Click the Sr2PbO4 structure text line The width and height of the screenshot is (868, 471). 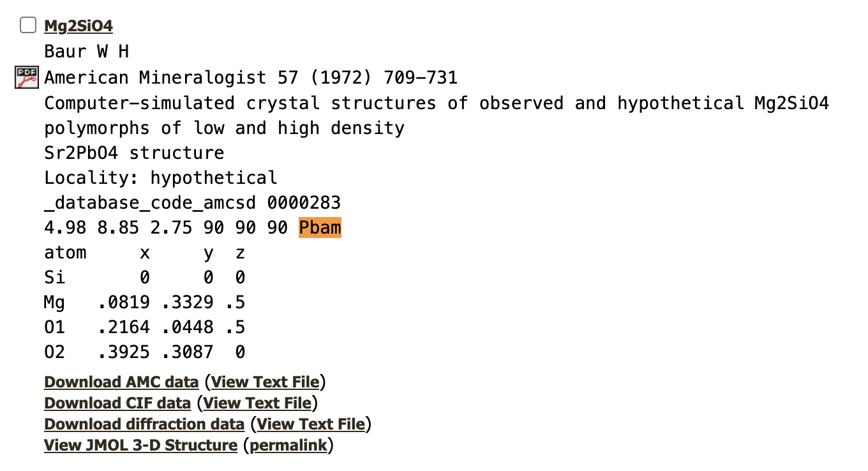pos(134,153)
